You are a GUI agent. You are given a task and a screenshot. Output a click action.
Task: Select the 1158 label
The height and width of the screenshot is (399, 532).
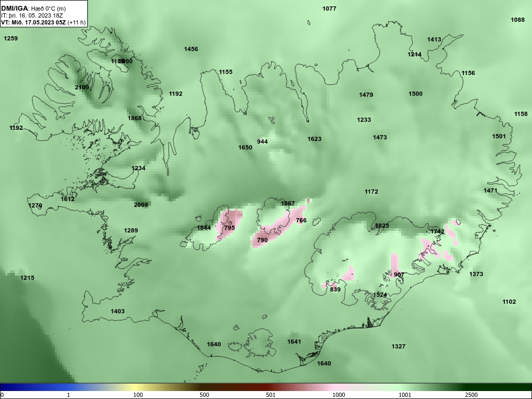[521, 114]
